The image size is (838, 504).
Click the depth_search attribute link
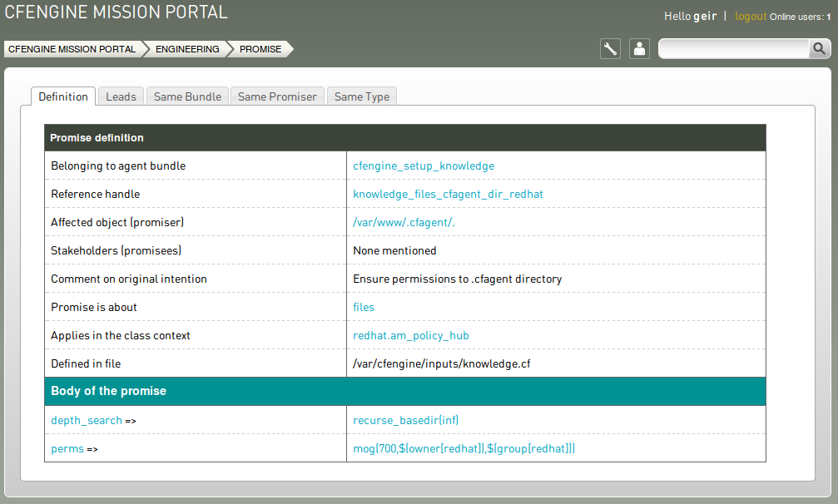[87, 421]
